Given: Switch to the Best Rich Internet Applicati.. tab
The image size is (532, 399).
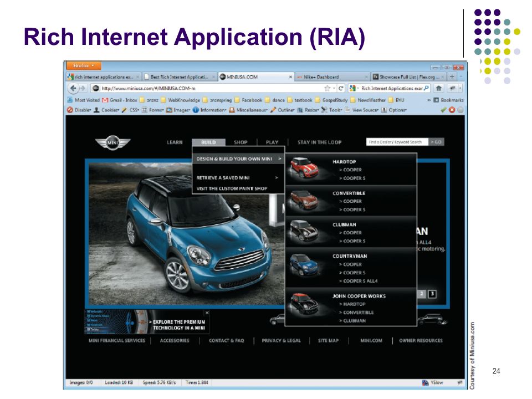Looking at the screenshot, I should coord(179,77).
